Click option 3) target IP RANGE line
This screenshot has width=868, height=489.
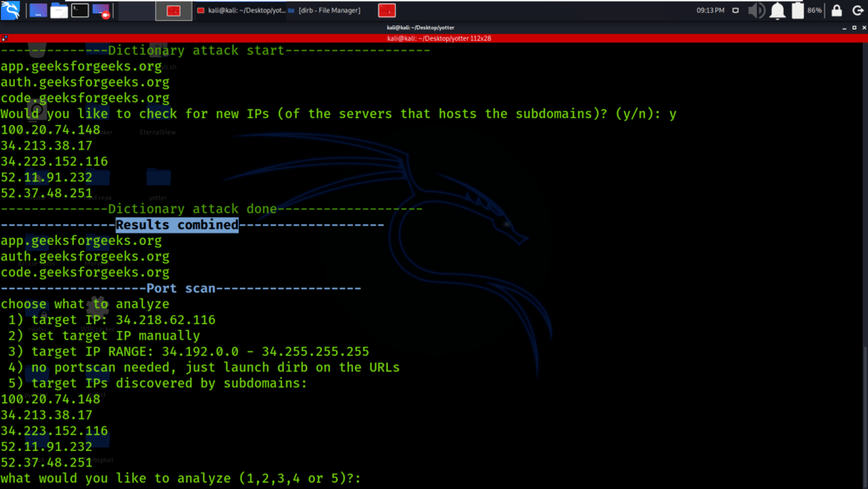(x=188, y=352)
